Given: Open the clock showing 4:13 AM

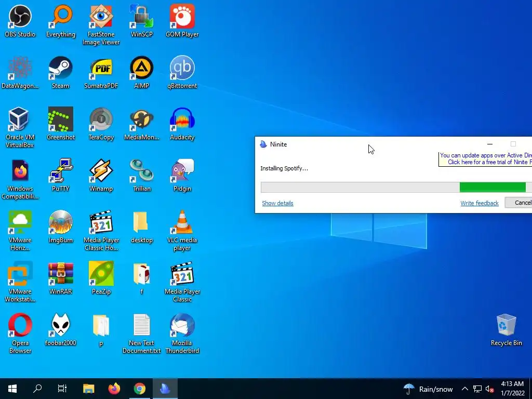Looking at the screenshot, I should (x=512, y=389).
